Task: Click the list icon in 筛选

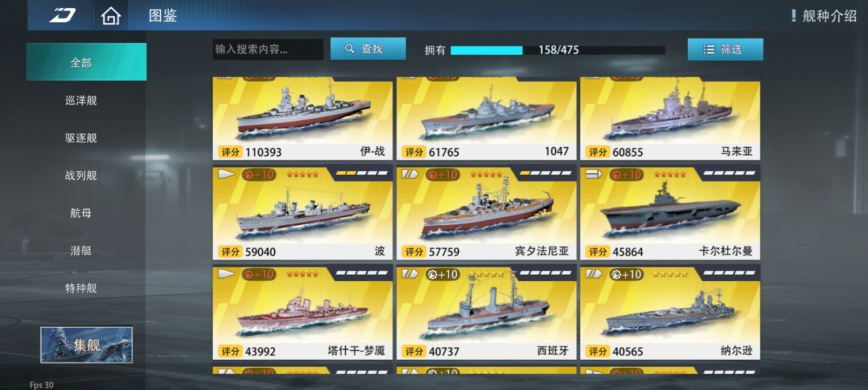Action: tap(709, 49)
